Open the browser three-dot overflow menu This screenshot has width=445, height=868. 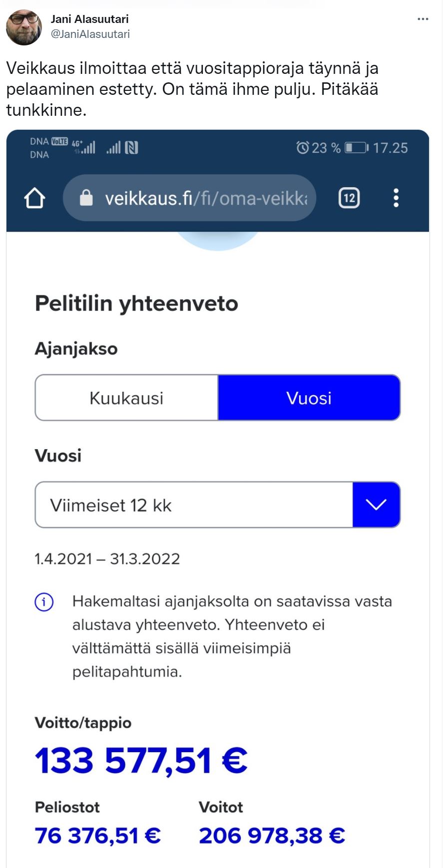coord(396,198)
